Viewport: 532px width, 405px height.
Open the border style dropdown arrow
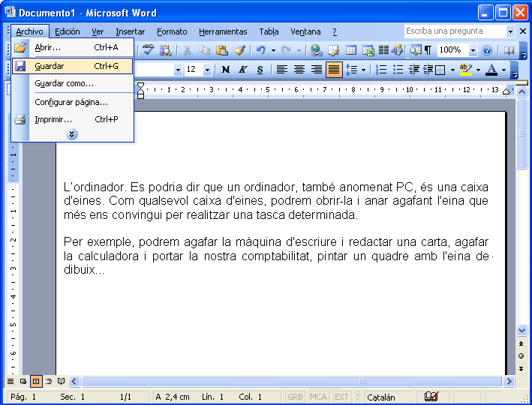coord(452,70)
